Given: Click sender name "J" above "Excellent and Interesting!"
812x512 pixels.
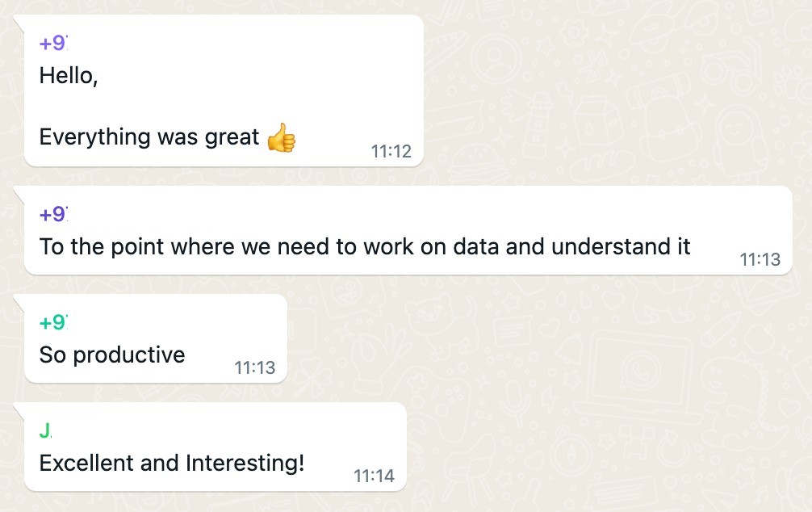Looking at the screenshot, I should pyautogui.click(x=45, y=431).
